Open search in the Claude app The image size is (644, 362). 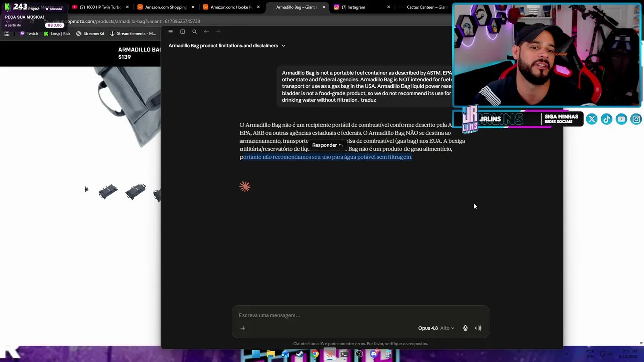point(194,32)
